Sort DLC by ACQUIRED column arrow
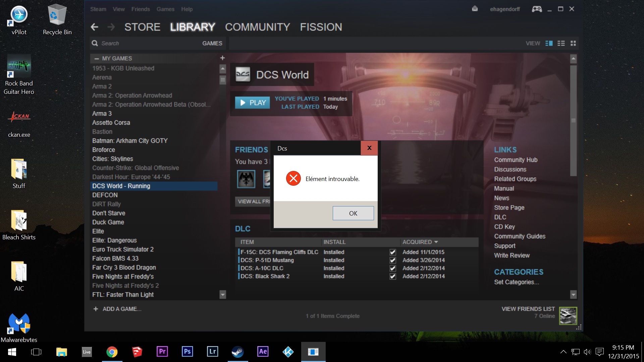 coord(436,242)
